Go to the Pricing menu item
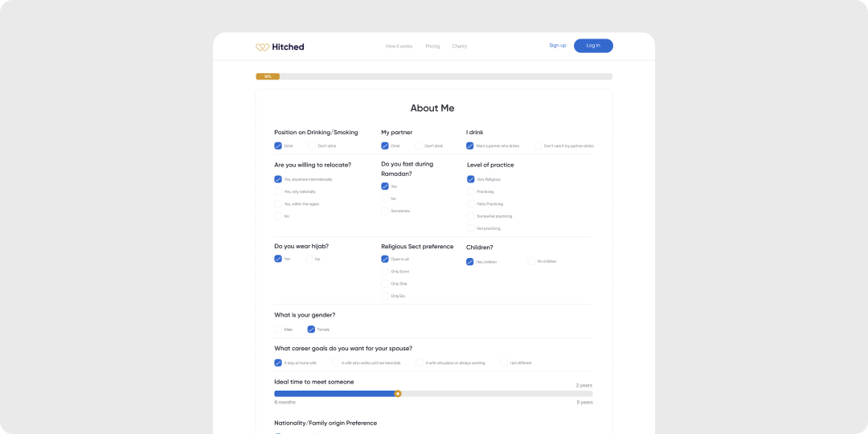The image size is (868, 434). pyautogui.click(x=432, y=47)
